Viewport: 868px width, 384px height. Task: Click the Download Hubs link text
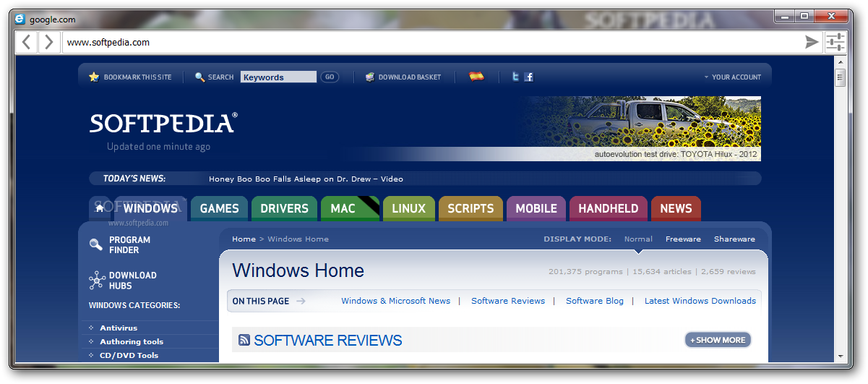coord(133,281)
